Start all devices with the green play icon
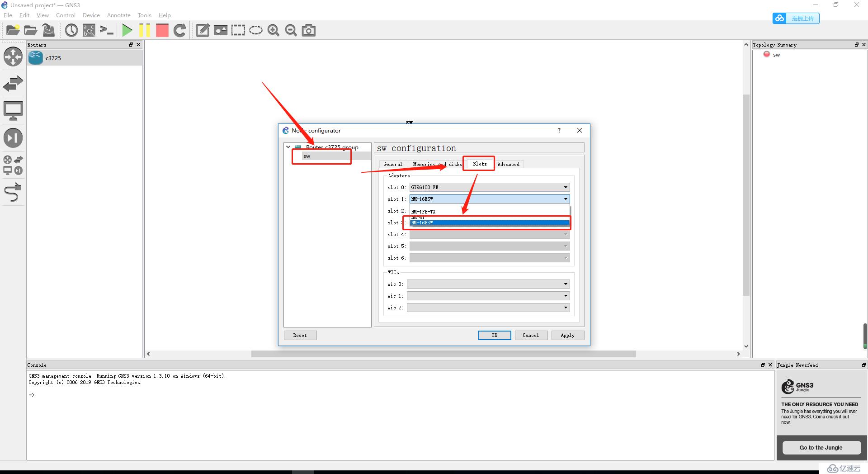 (x=127, y=30)
